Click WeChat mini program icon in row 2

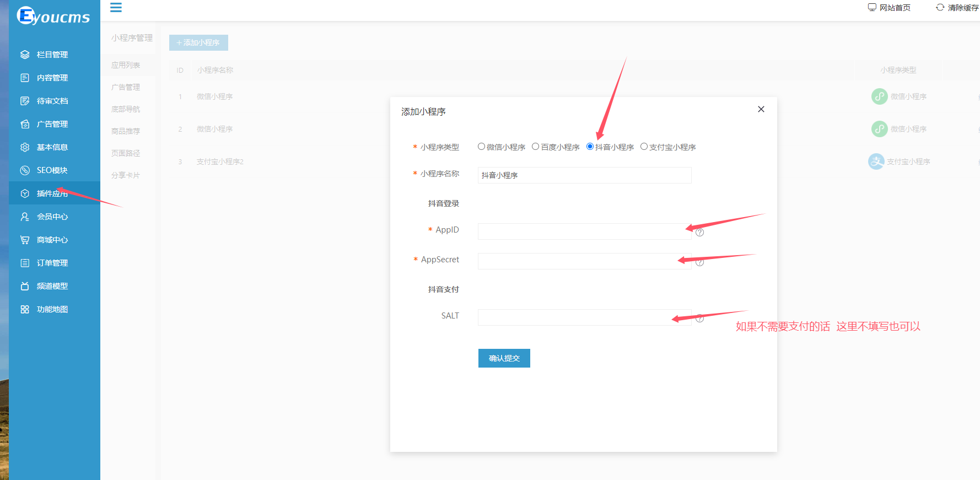point(879,129)
